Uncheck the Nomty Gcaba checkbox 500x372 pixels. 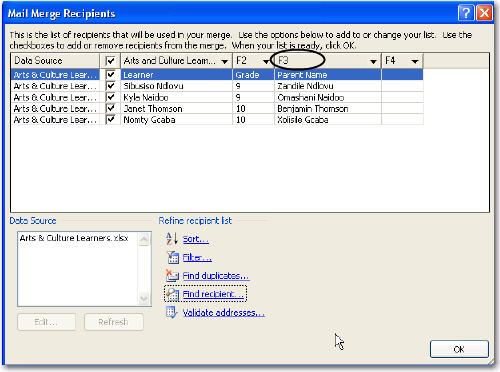[110, 119]
